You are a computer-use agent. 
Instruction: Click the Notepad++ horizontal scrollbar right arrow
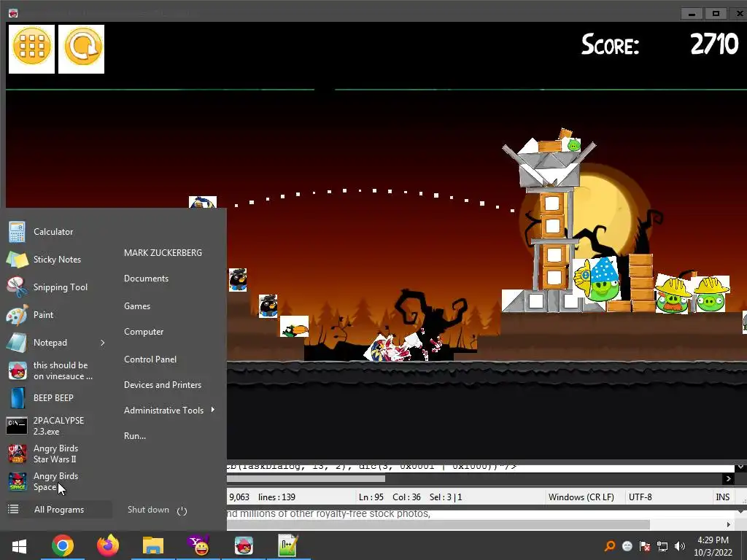pos(728,478)
